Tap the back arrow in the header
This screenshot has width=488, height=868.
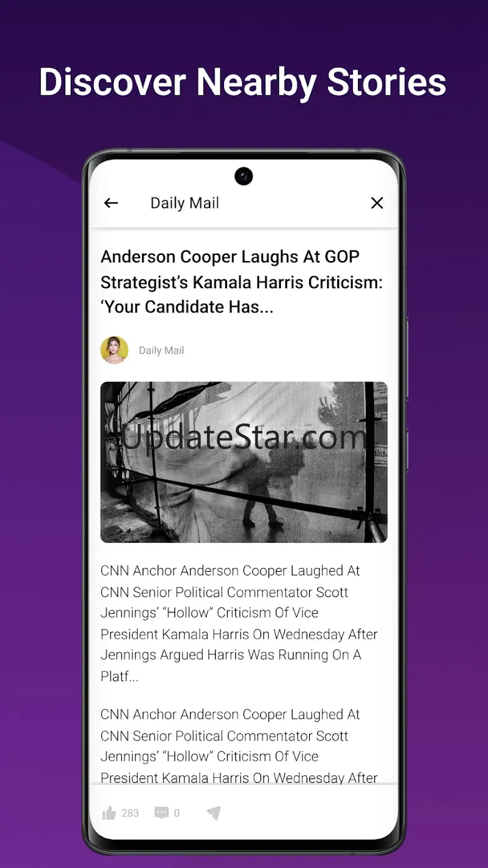[111, 203]
